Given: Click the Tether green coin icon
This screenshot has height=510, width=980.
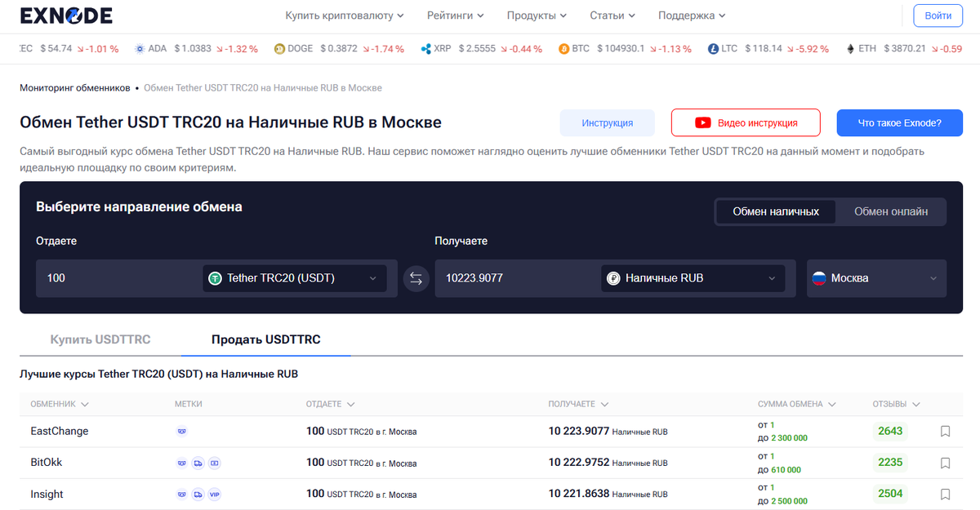Looking at the screenshot, I should 216,278.
